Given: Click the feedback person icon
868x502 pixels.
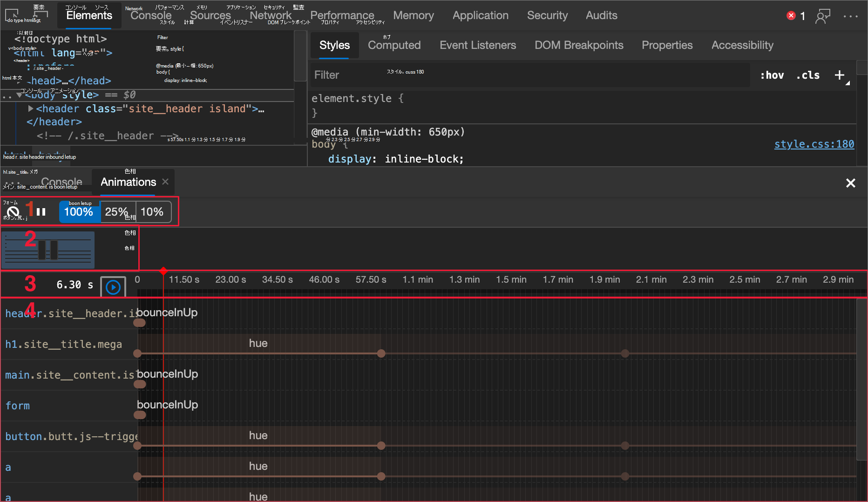Looking at the screenshot, I should tap(823, 16).
